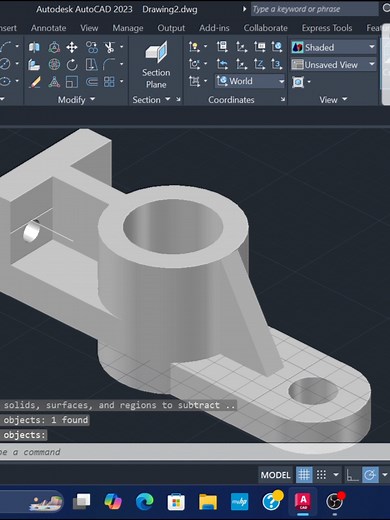390x520 pixels.
Task: Open Microsoft Store from taskbar
Action: (176, 501)
